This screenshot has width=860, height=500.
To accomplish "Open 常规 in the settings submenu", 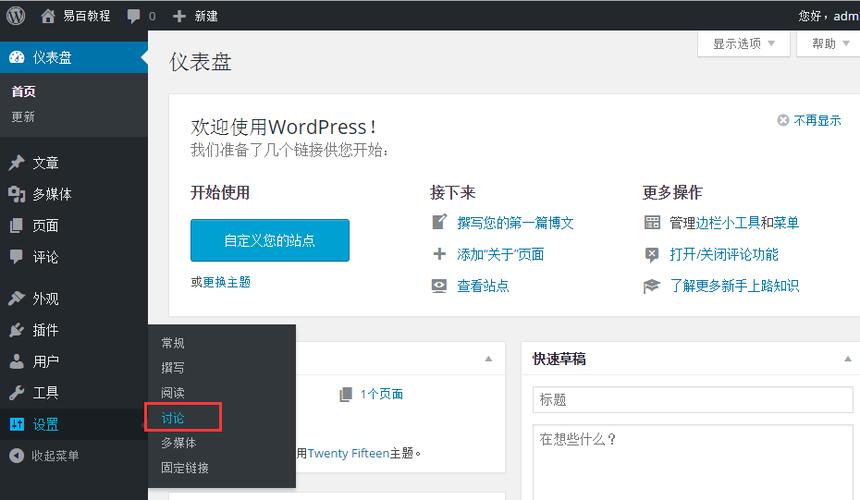I will pyautogui.click(x=173, y=343).
